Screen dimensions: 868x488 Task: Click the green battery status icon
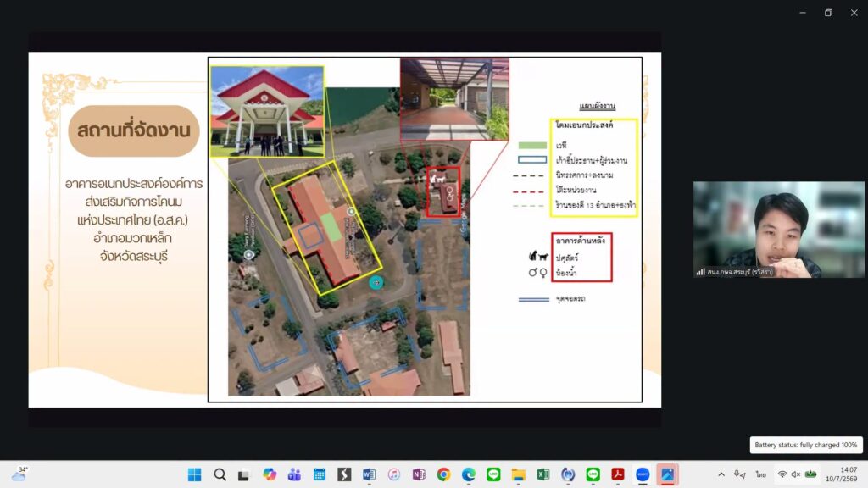pos(811,474)
